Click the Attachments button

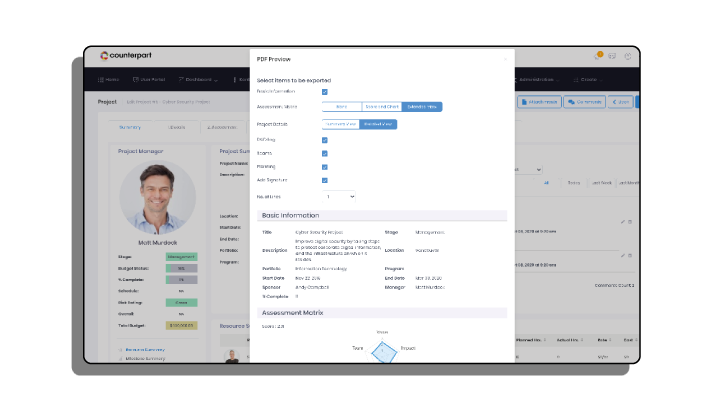coord(539,102)
